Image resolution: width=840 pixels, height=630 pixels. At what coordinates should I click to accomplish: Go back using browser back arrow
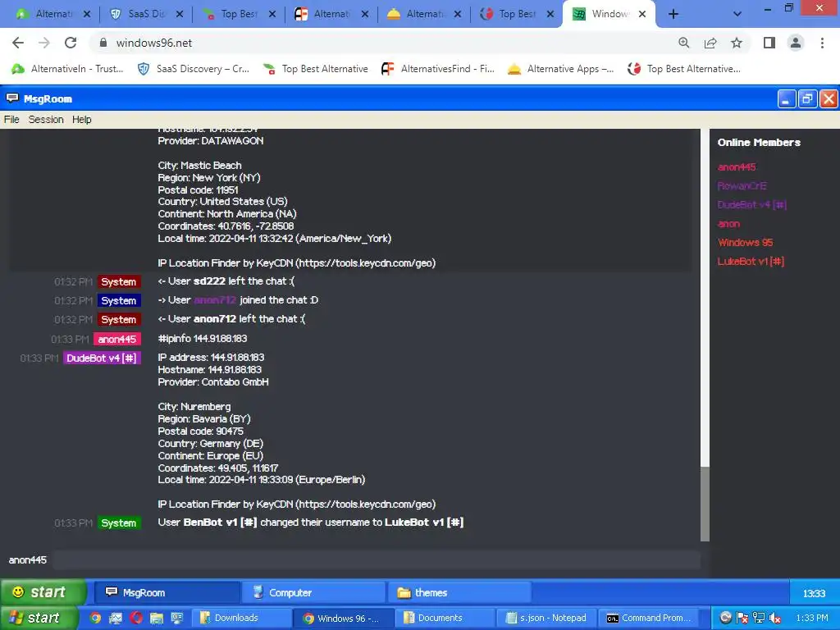(x=18, y=43)
